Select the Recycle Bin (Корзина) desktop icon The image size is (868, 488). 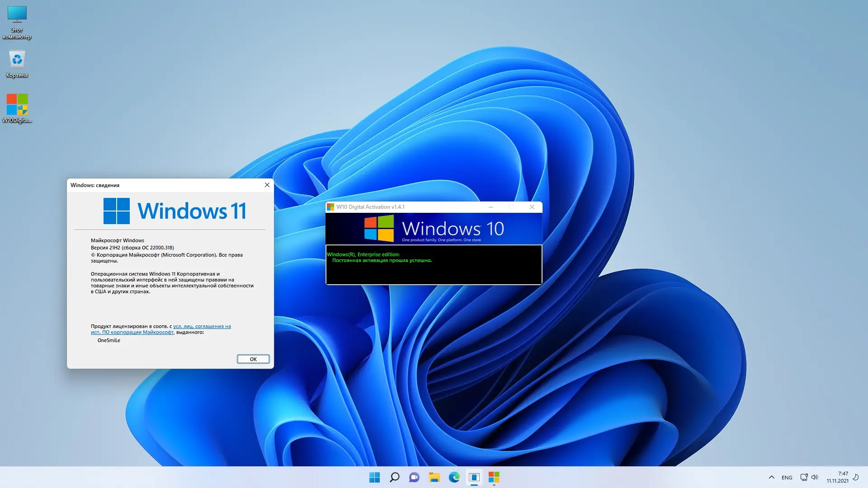[x=17, y=60]
